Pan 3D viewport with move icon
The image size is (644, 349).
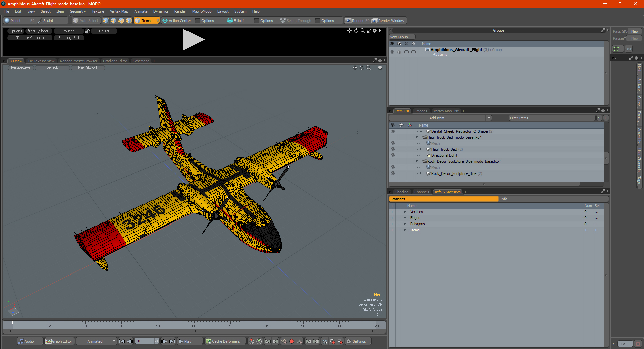tap(355, 68)
